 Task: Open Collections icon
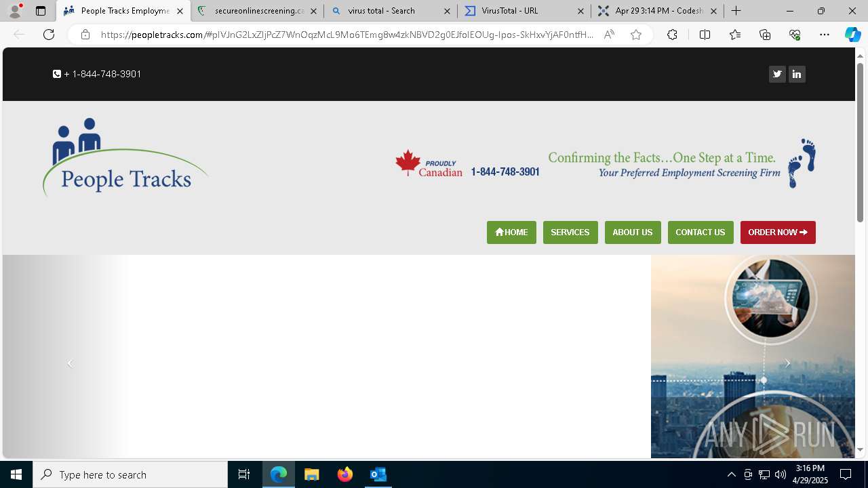(x=765, y=35)
